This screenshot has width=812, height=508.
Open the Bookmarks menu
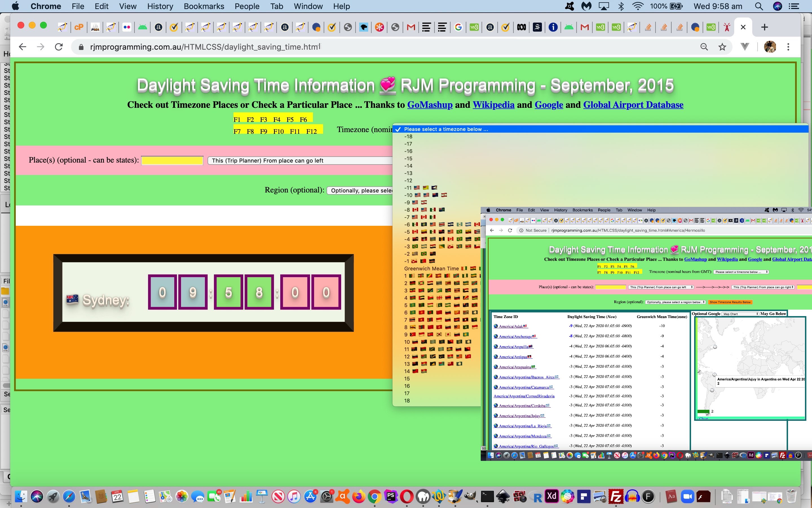204,6
